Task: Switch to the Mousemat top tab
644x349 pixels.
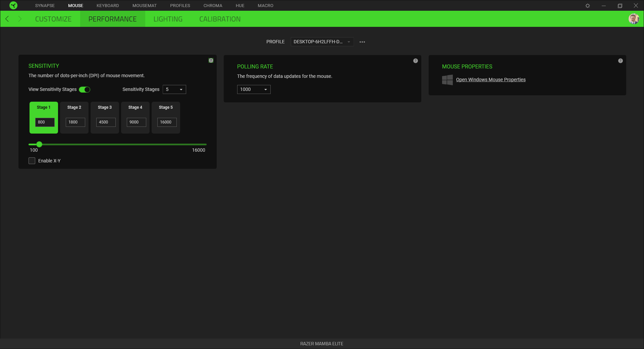Action: coord(145,6)
